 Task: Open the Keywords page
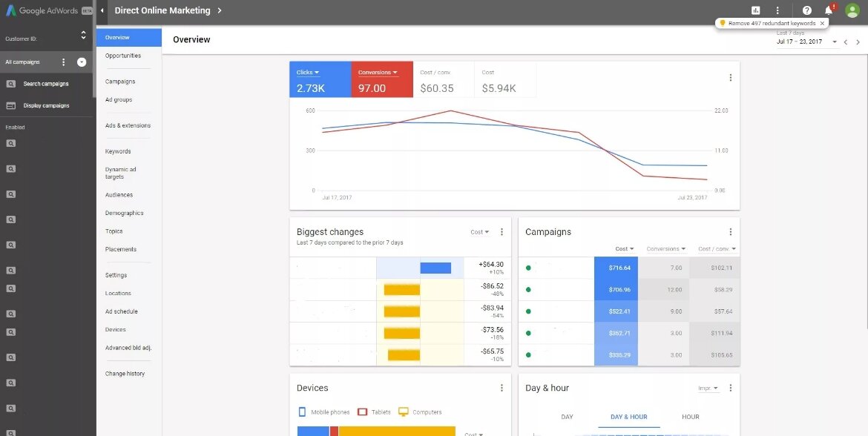pos(118,151)
